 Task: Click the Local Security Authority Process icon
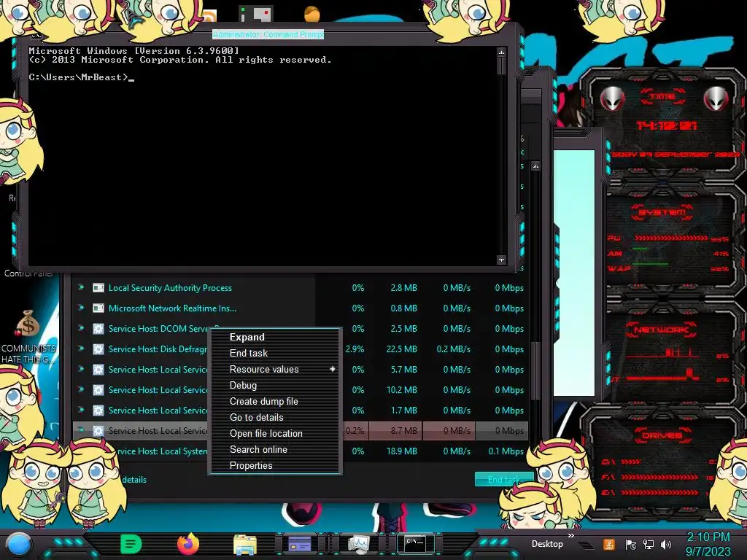(98, 287)
